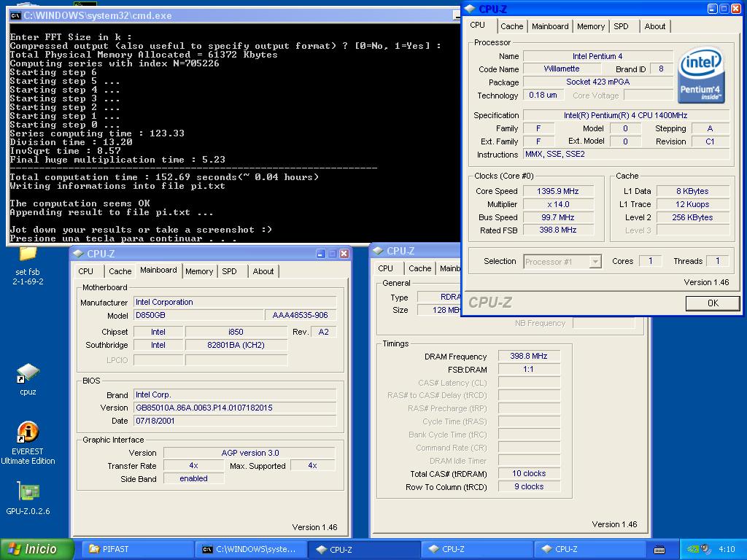
Task: Click the Intel Pentium 4 inside logo
Action: coord(701,75)
